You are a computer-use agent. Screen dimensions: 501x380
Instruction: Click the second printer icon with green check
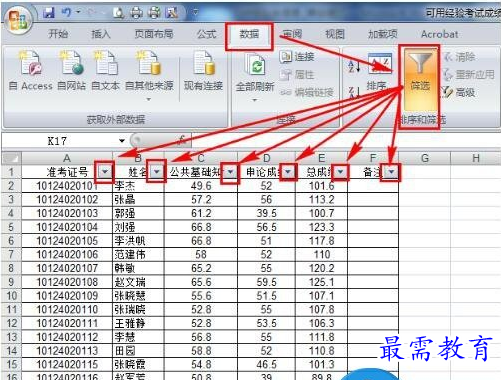(154, 13)
